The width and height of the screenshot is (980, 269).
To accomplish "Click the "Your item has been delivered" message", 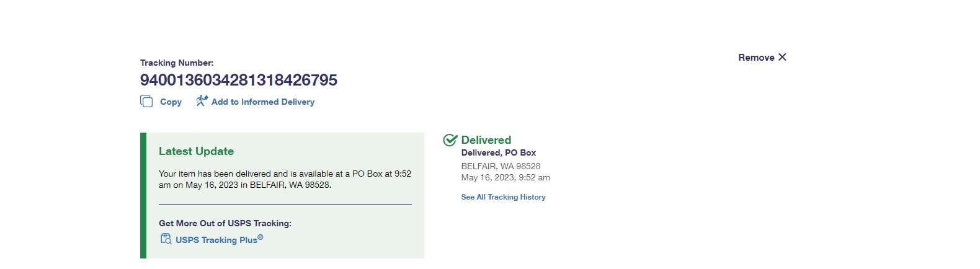I will click(x=285, y=179).
